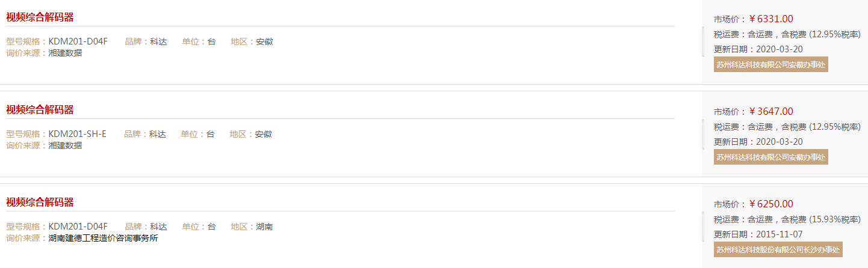Open the 视频综合解码器 title for KDM201-SH-E
Screen dimensions: 868x268
(40, 109)
